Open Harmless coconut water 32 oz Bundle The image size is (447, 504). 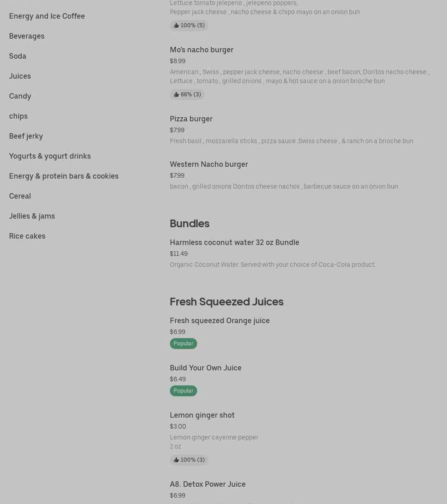pos(234,242)
